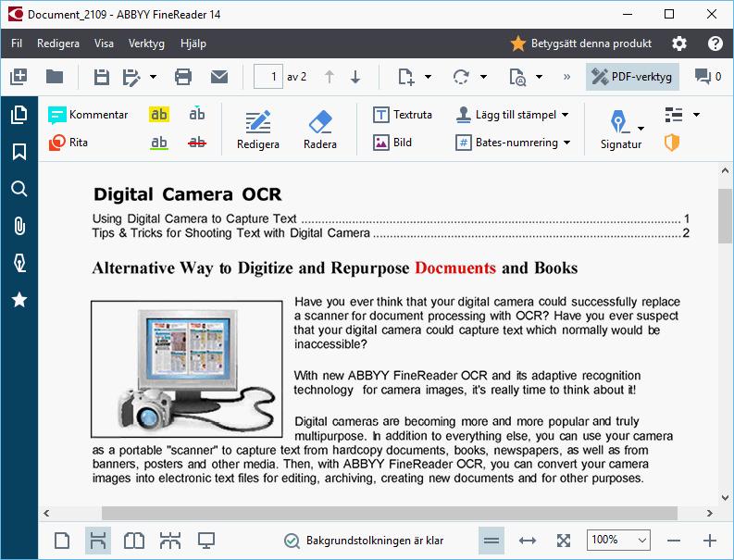Image resolution: width=734 pixels, height=560 pixels.
Task: Click the Redigera edit tool
Action: click(258, 131)
